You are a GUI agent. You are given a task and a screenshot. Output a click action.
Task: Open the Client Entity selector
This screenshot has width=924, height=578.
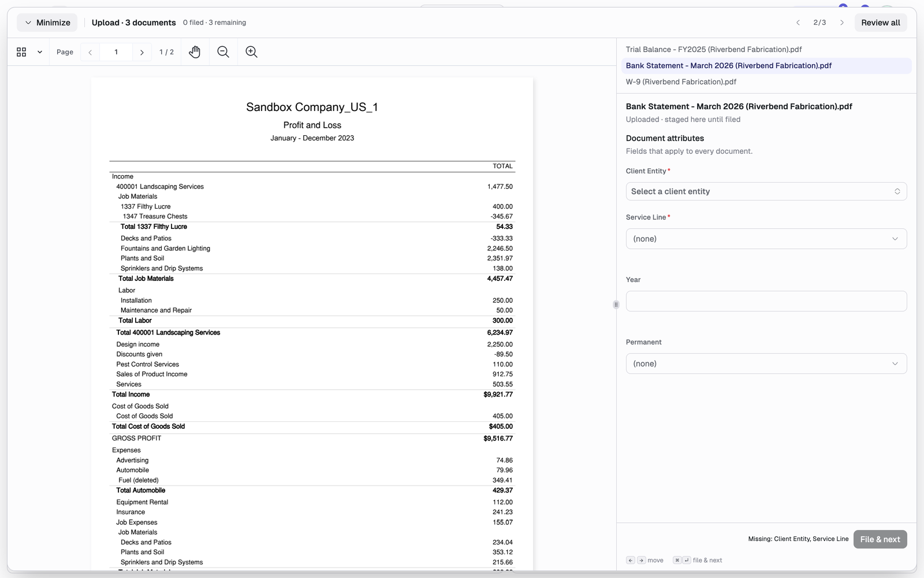766,191
